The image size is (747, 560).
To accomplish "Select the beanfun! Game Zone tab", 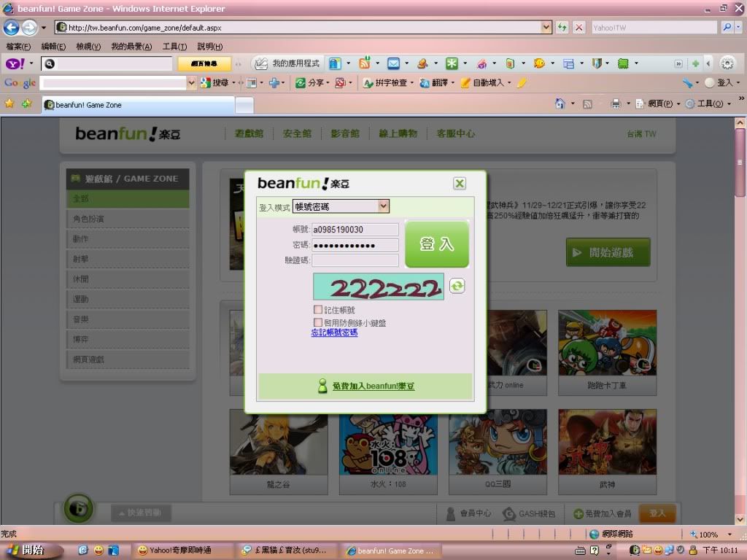I will pos(138,105).
